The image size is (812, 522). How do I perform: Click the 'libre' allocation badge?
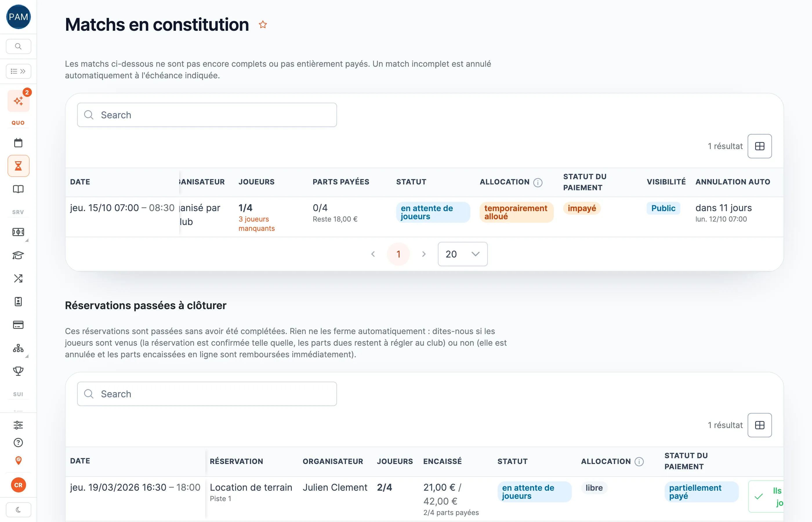pos(594,488)
